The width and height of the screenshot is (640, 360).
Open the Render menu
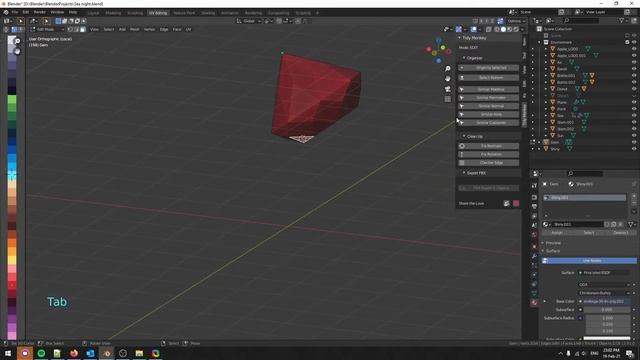[x=40, y=12]
